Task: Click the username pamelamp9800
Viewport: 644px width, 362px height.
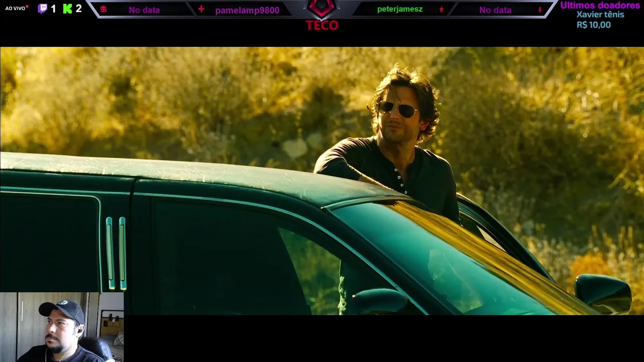Action: tap(247, 10)
